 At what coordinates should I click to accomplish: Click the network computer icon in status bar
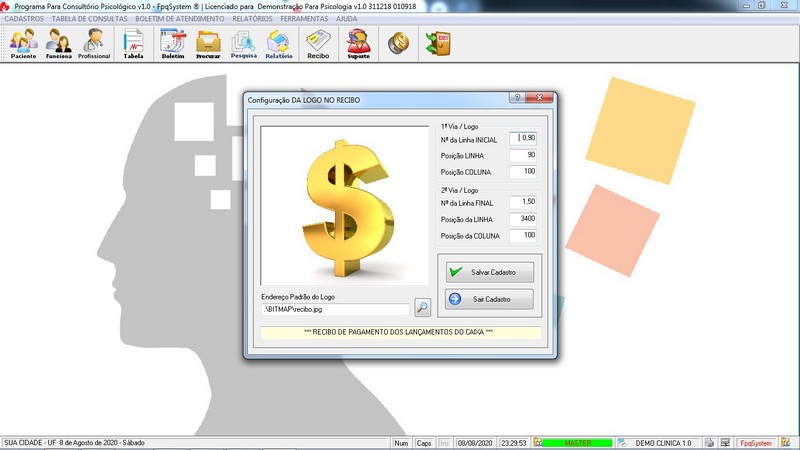(725, 443)
